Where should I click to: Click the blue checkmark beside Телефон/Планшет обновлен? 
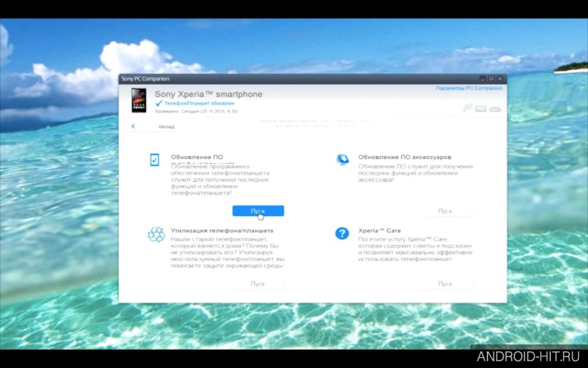pos(159,103)
